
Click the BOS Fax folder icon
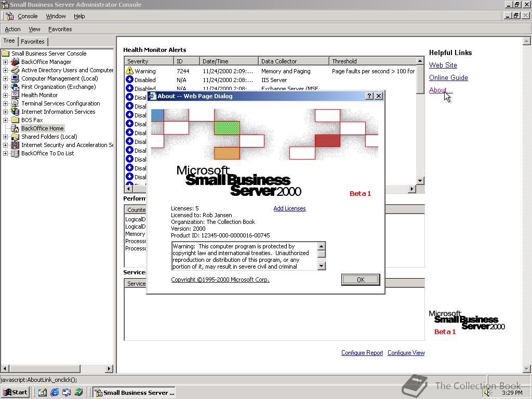pyautogui.click(x=15, y=120)
